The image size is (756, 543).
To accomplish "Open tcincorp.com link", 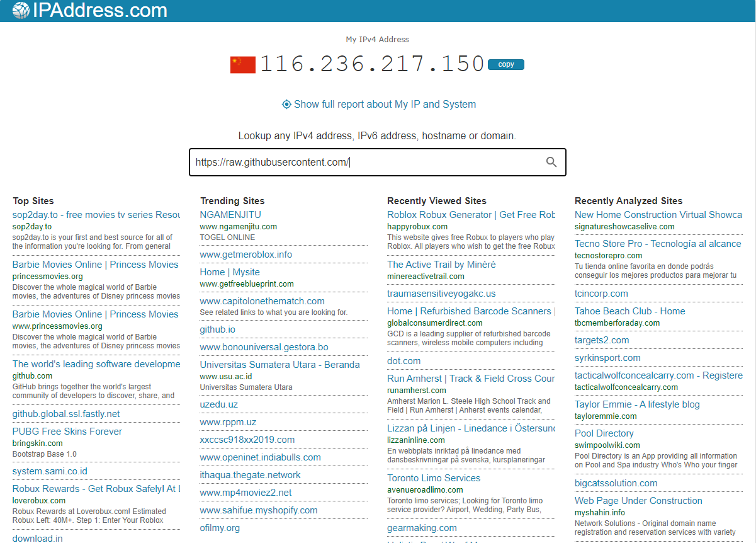I will point(601,294).
